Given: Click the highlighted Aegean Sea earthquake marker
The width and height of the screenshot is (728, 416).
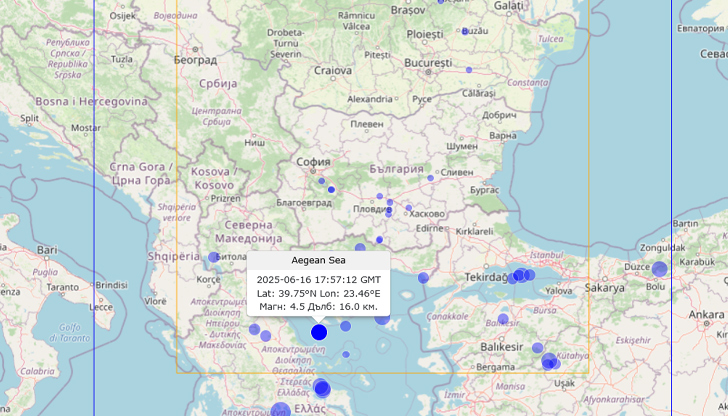Looking at the screenshot, I should click(x=319, y=332).
